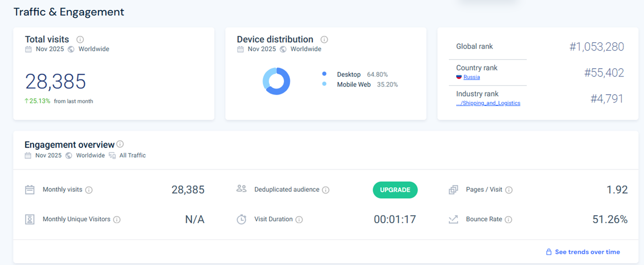Open the Shipping_and_Logistics industry link

tap(488, 103)
